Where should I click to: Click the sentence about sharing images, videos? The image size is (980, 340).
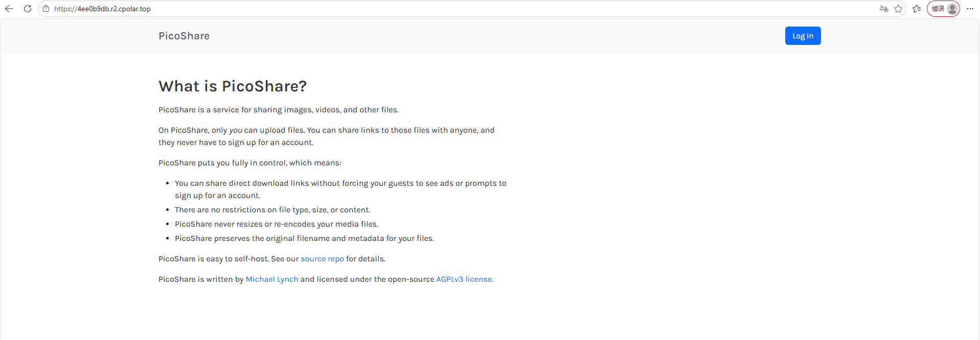point(279,110)
